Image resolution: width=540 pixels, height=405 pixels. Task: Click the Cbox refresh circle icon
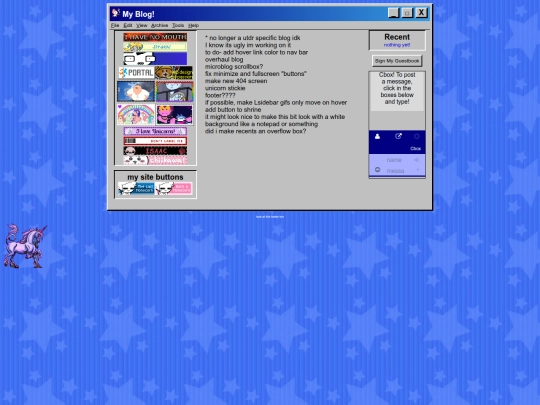[417, 136]
